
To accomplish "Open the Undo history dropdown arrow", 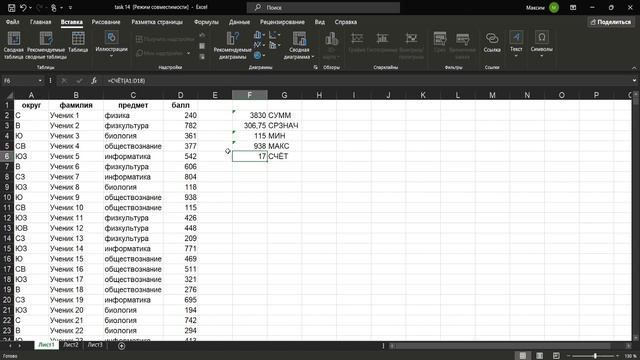I will 31,7.
